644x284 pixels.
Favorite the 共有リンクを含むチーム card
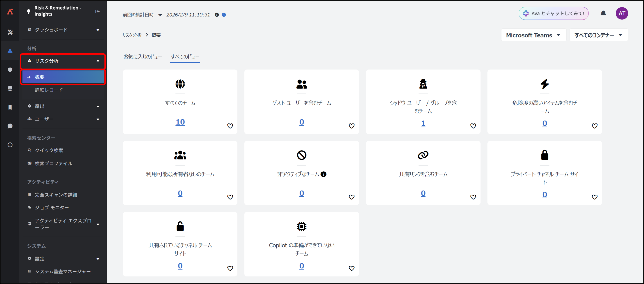point(473,197)
